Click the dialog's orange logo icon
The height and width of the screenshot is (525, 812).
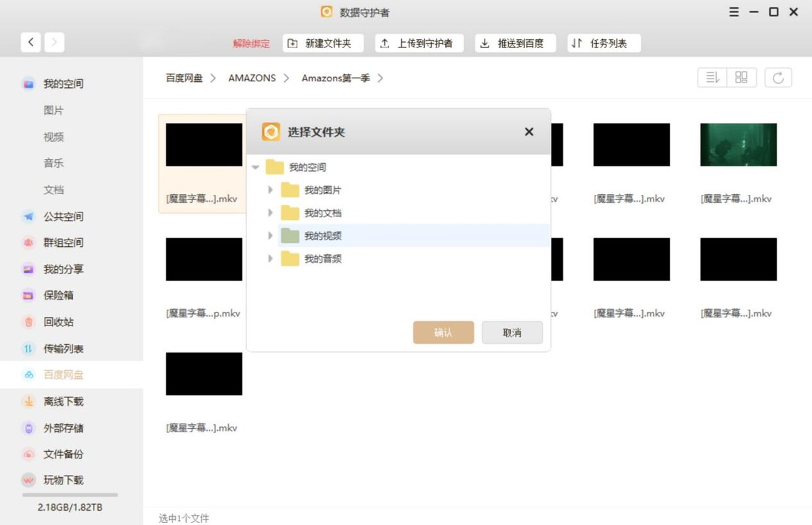pyautogui.click(x=271, y=131)
